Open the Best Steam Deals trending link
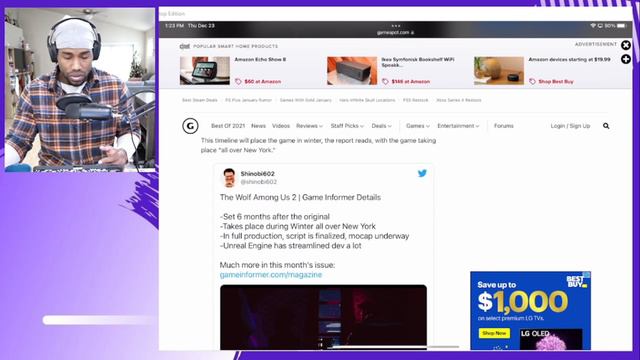This screenshot has width=640, height=360. pos(200,100)
